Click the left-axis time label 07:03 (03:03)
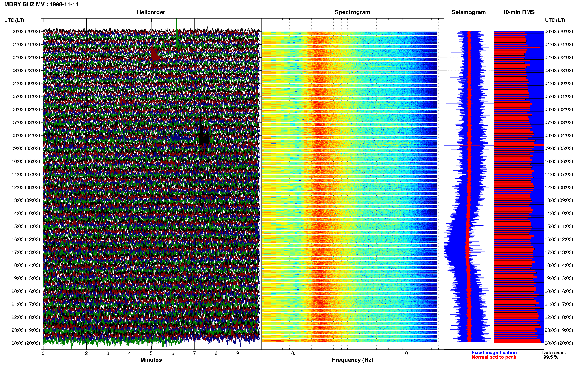The image size is (588, 368). [x=26, y=122]
